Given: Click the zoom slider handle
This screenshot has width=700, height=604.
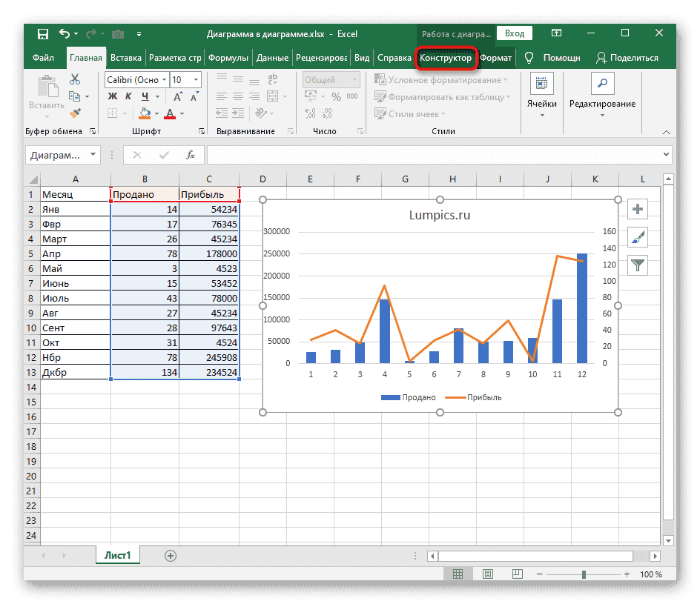Looking at the screenshot, I should coord(584,574).
